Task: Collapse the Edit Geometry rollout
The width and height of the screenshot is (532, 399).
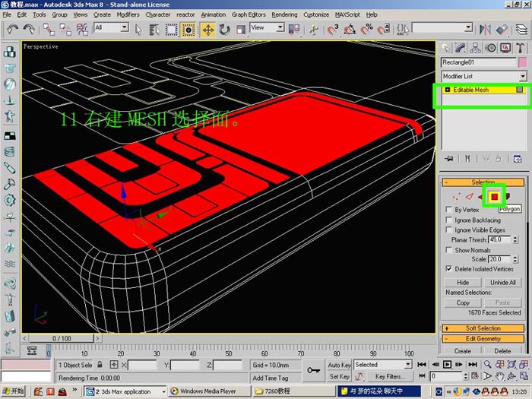Action: (x=483, y=339)
